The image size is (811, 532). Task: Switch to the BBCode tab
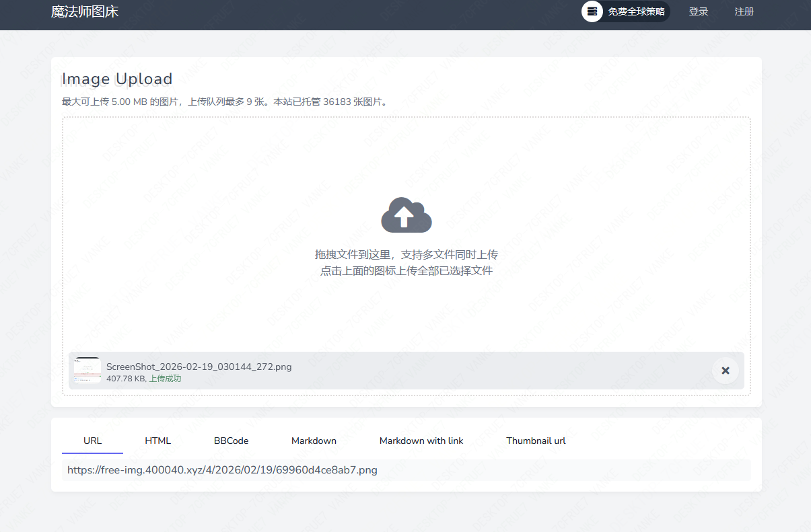point(231,441)
